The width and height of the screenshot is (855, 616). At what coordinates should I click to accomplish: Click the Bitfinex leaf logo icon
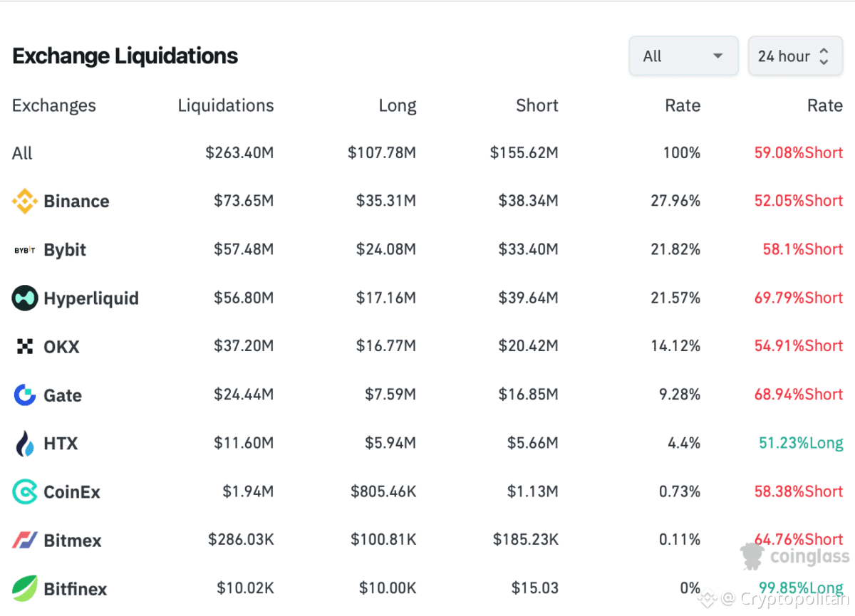[x=25, y=589]
